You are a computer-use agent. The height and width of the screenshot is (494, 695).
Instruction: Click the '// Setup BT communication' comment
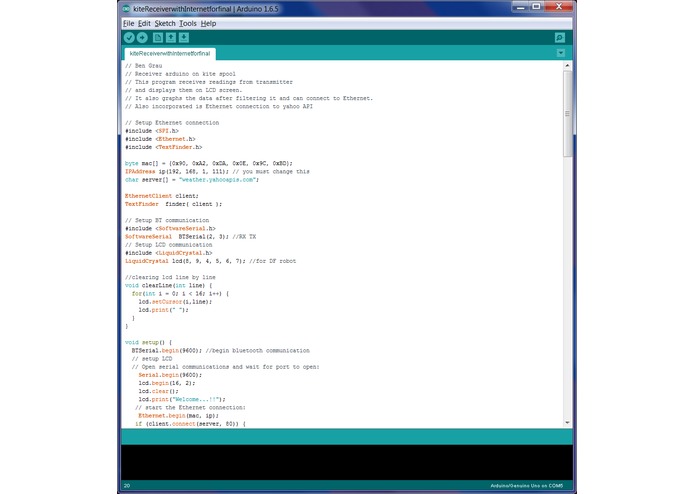(x=167, y=220)
